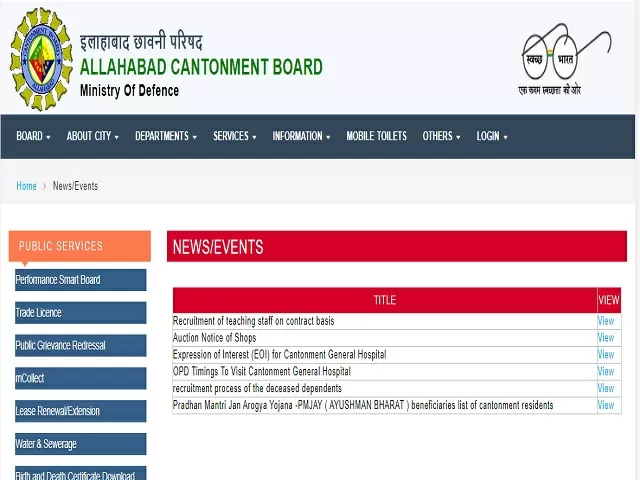The height and width of the screenshot is (480, 640).
Task: Go to MOBILE TOILETS page
Action: click(x=376, y=136)
